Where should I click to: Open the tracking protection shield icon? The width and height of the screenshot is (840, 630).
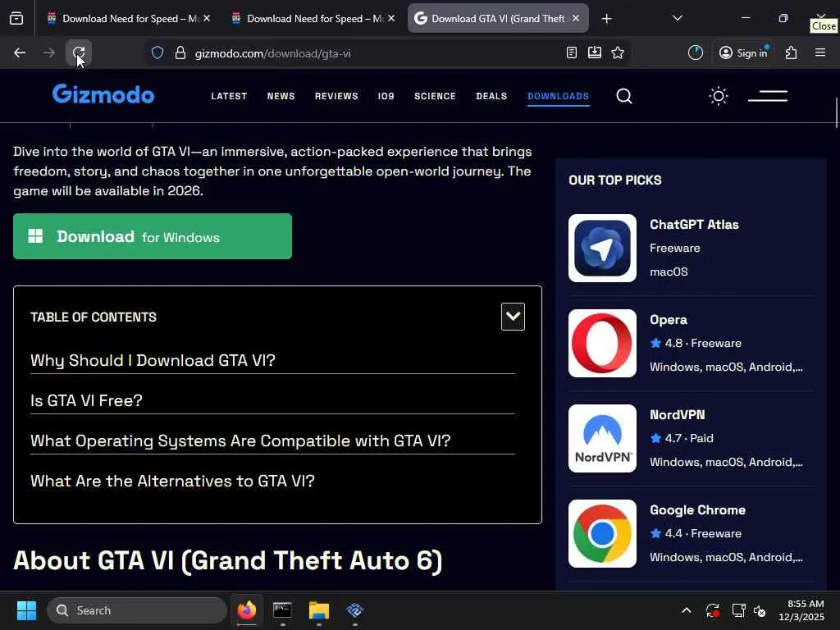click(157, 52)
